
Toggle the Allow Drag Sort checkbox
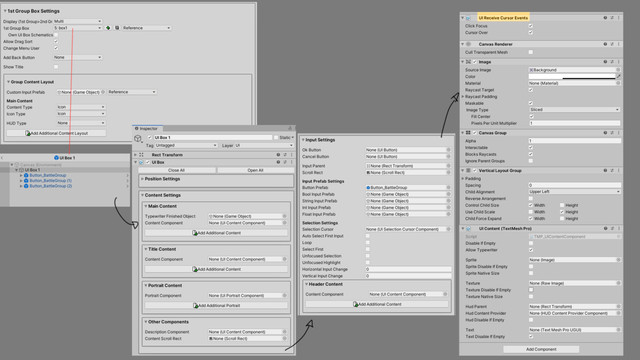point(56,41)
